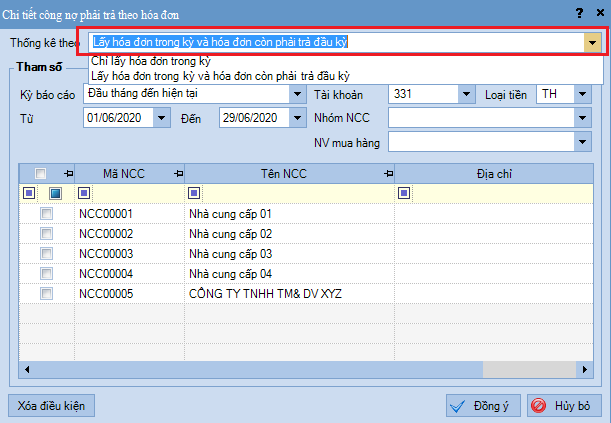Click the Từ date field 01/06/2020
Image resolution: width=611 pixels, height=423 pixels.
[x=118, y=118]
